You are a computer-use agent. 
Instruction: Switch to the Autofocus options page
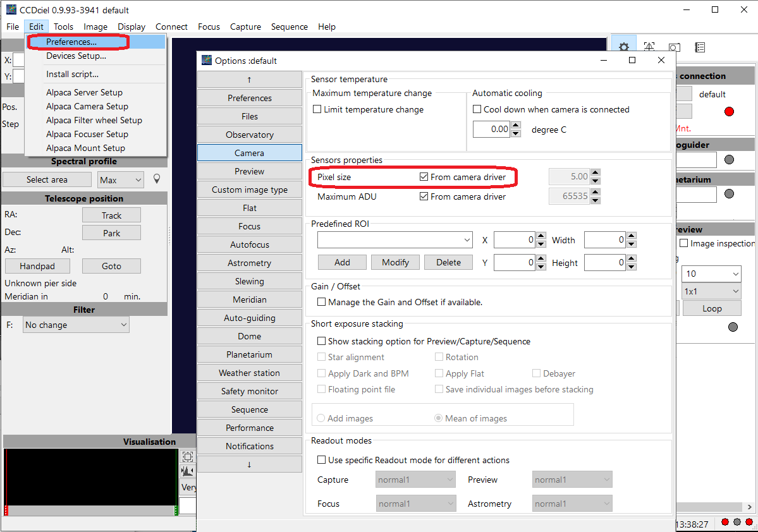pos(249,245)
